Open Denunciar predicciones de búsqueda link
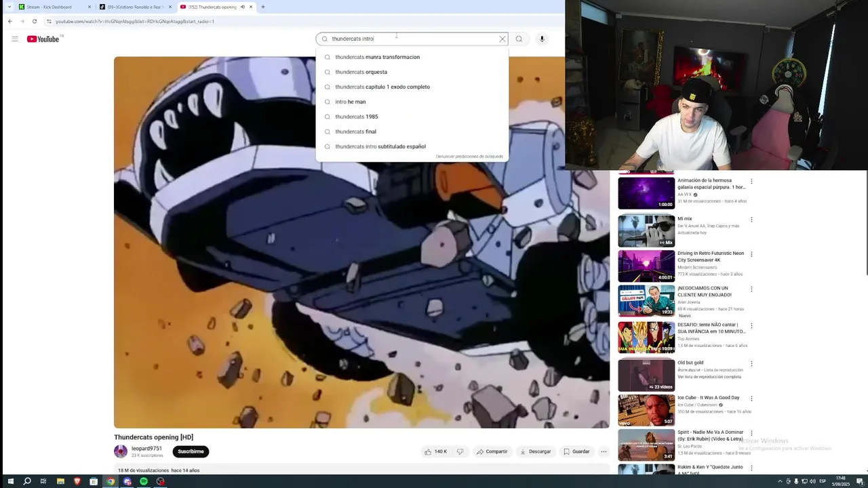The image size is (868, 488). [x=469, y=157]
